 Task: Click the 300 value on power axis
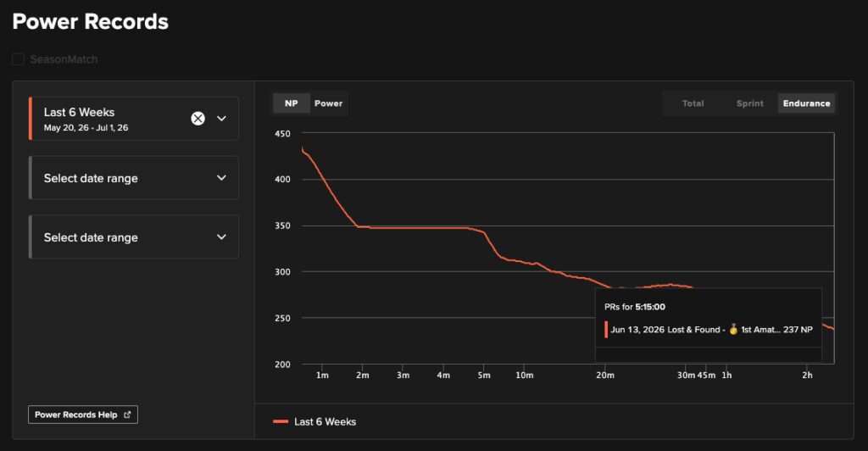282,272
